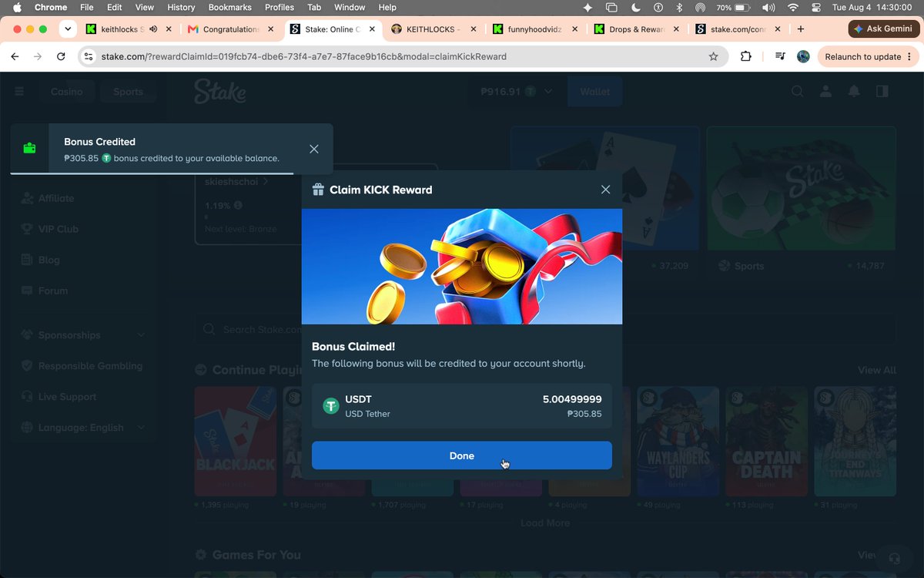924x578 pixels.
Task: Open the hamburger sidebar menu icon
Action: 19,91
